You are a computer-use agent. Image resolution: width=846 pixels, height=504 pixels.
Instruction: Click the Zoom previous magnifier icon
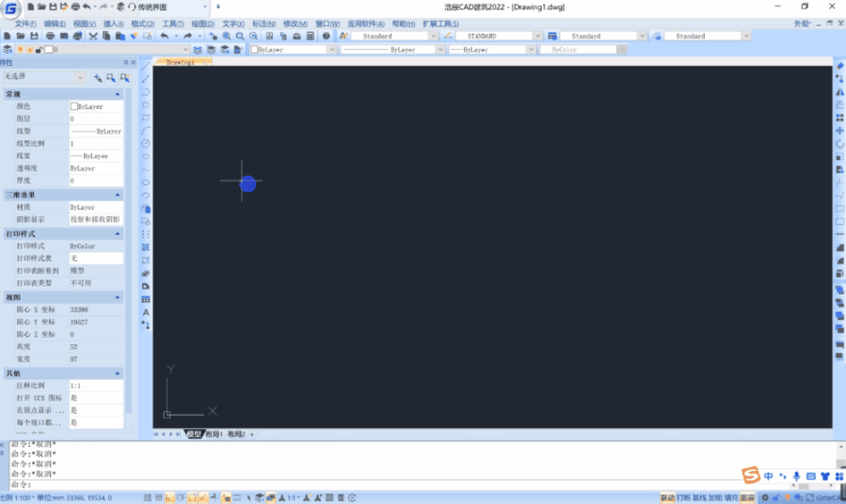(x=253, y=36)
